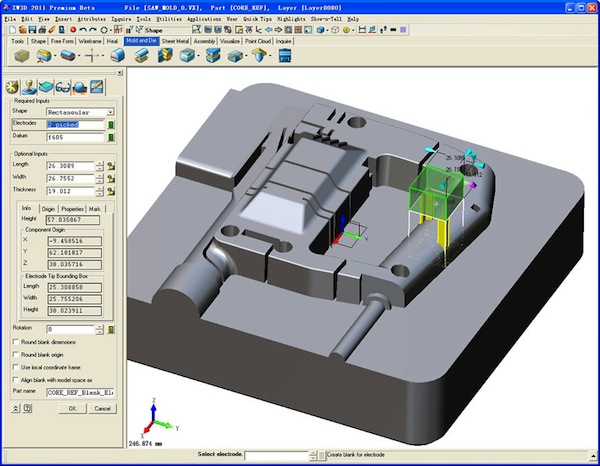The height and width of the screenshot is (466, 600).
Task: Click the green pick icon beside Electrodes field
Action: click(111, 125)
